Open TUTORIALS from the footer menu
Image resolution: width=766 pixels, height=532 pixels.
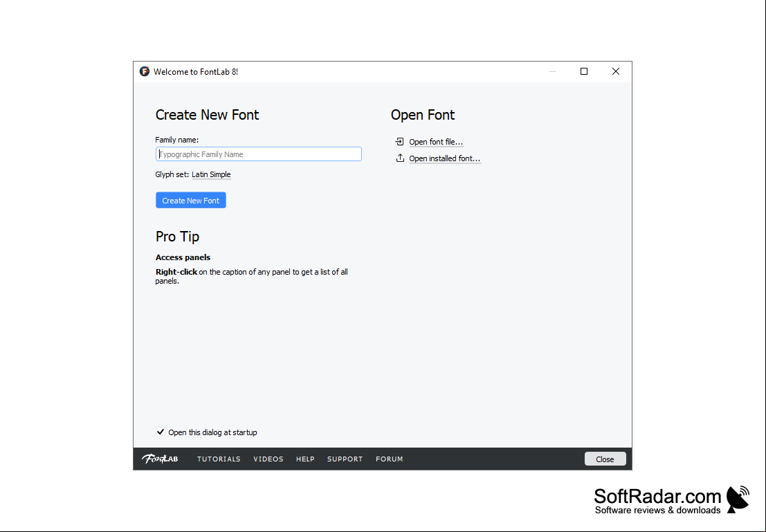point(219,459)
